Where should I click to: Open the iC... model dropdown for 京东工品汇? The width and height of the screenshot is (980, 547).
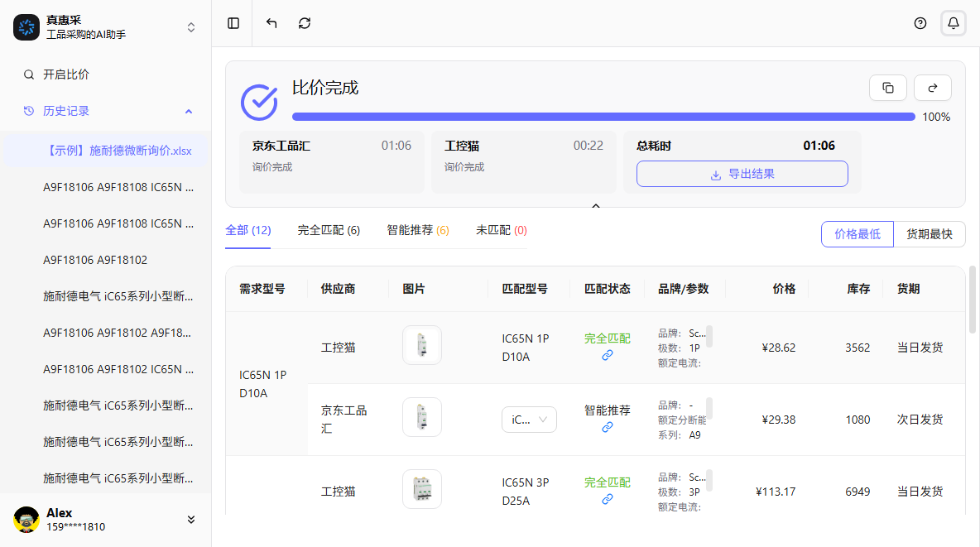coord(529,420)
